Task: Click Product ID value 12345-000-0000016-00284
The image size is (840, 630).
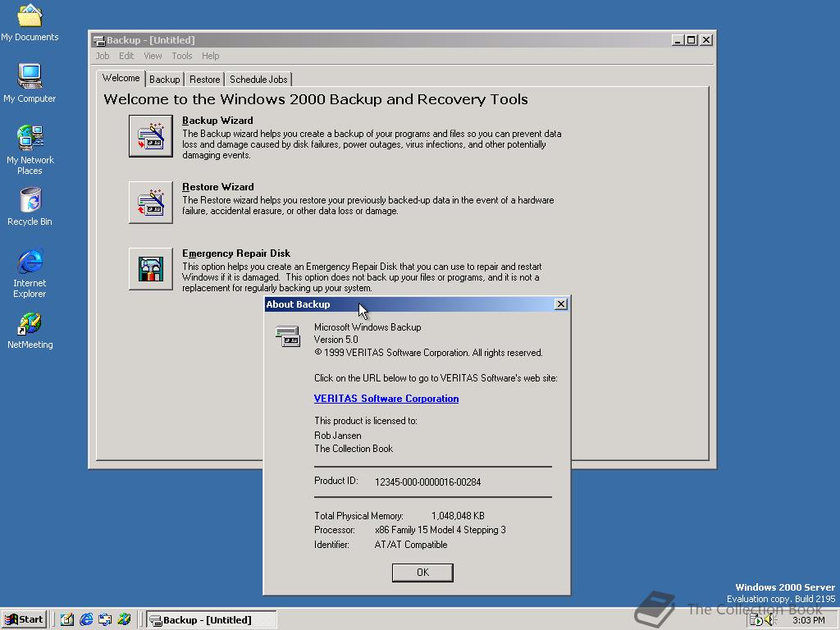Action: 427,482
